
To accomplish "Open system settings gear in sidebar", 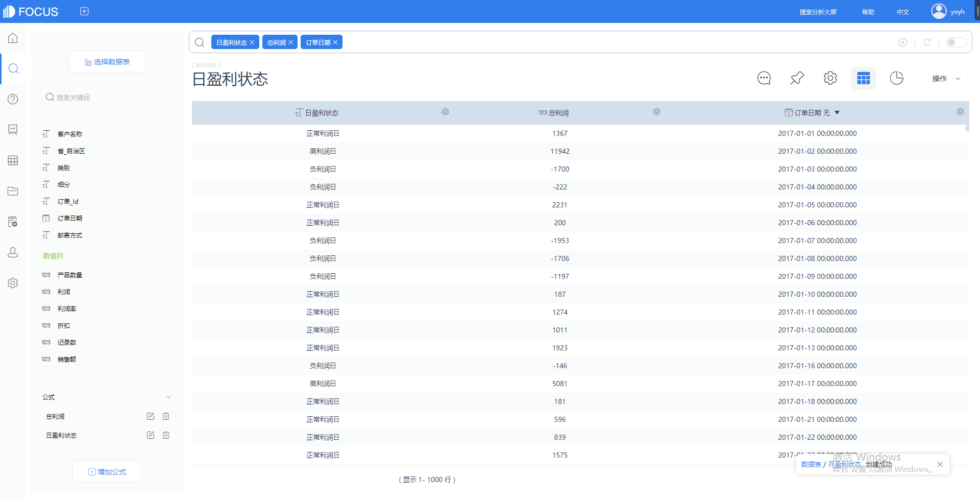I will pyautogui.click(x=13, y=283).
